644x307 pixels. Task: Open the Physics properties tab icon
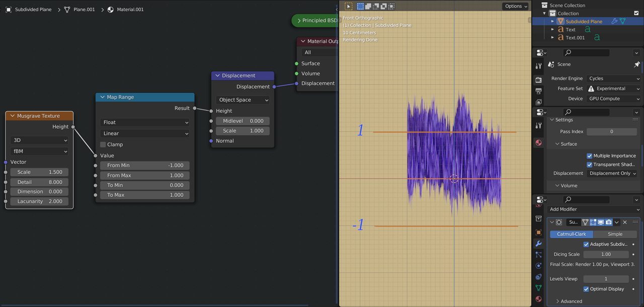coord(538,266)
